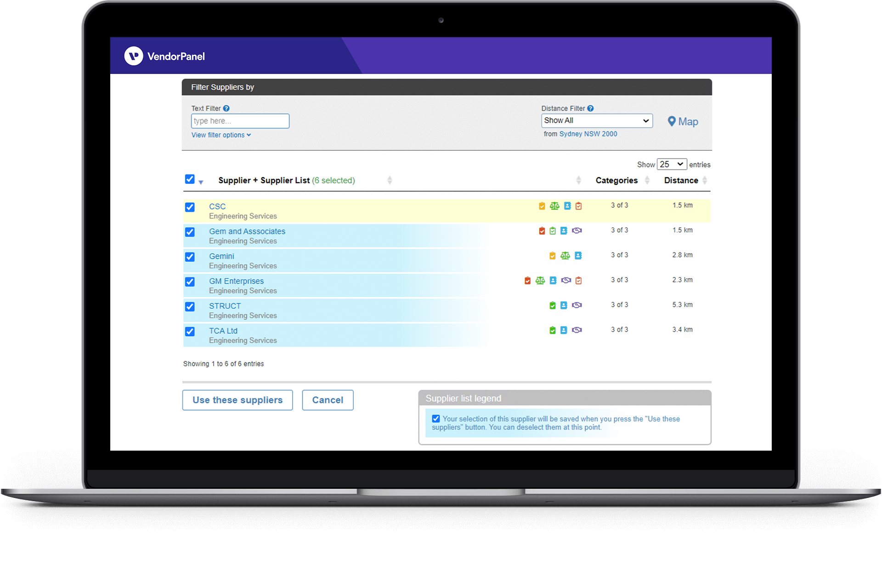
Task: Click the green scales icon in the Gemini row
Action: point(565,255)
